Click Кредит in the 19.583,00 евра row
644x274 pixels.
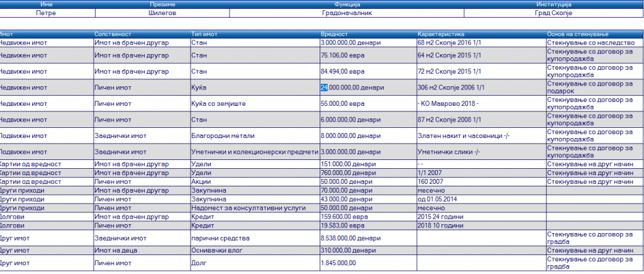[255, 225]
